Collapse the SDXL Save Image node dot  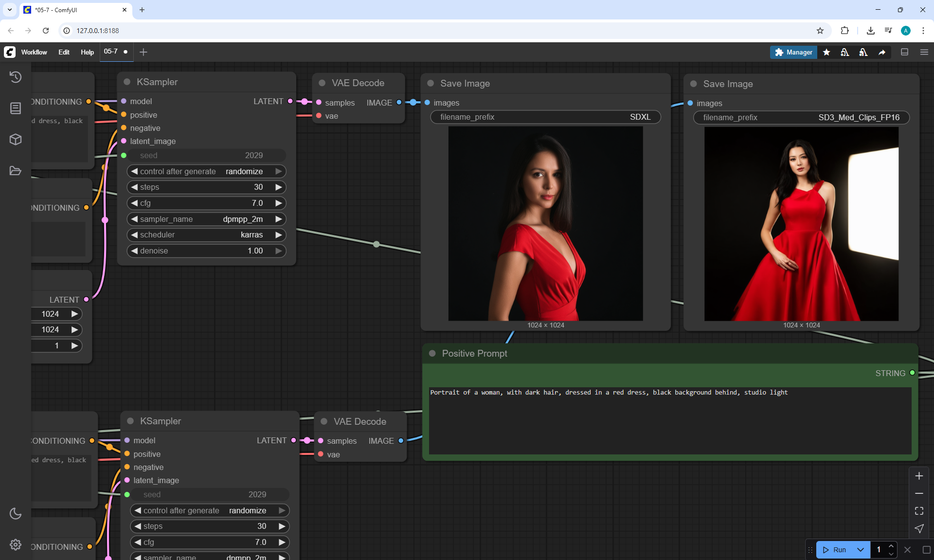431,83
